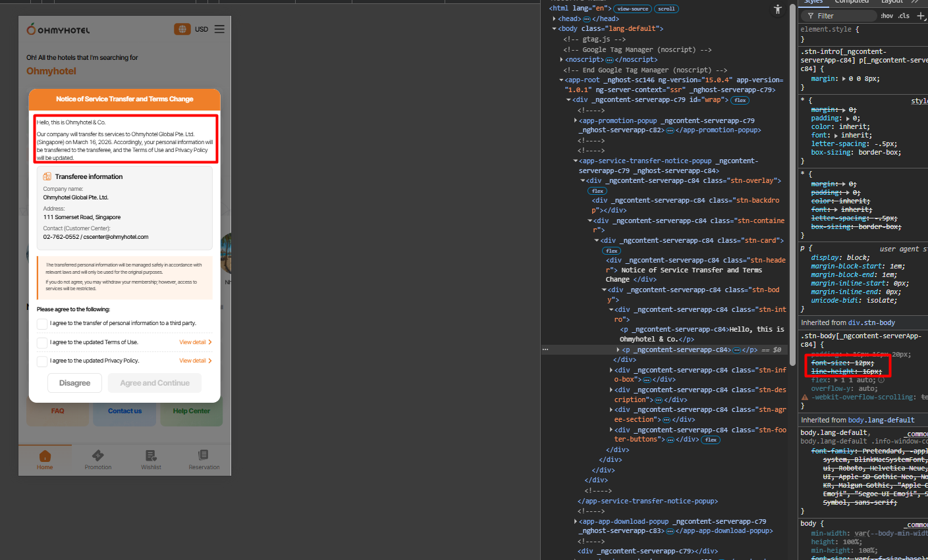This screenshot has width=928, height=560.
Task: Expand the app-promotion-popup node
Action: point(576,121)
